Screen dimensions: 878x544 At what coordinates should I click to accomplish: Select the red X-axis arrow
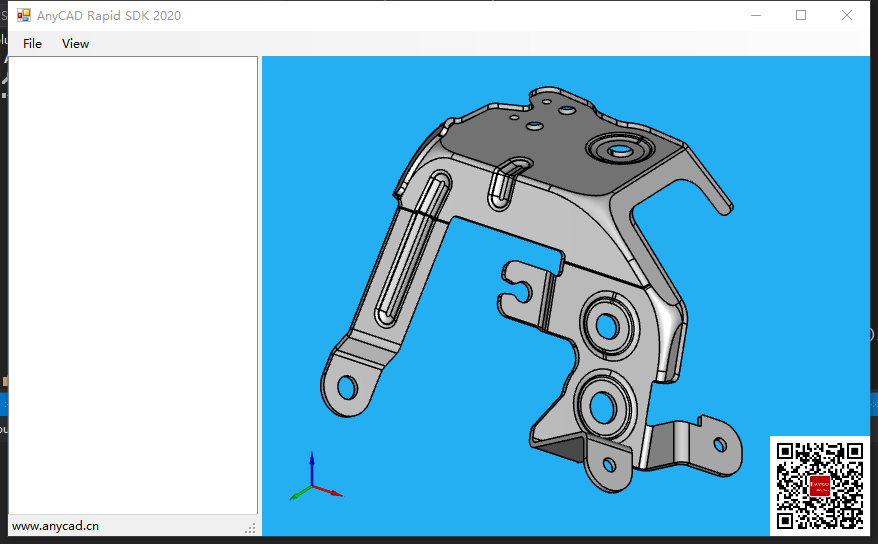click(x=333, y=493)
